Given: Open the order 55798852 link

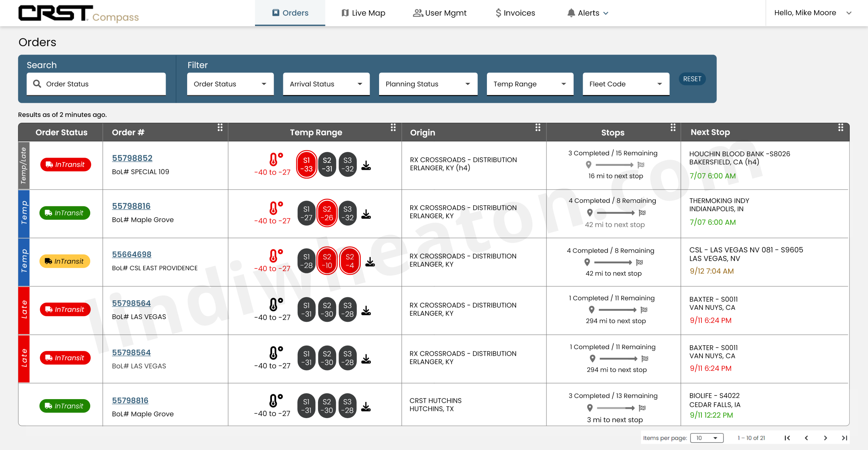Looking at the screenshot, I should tap(132, 158).
